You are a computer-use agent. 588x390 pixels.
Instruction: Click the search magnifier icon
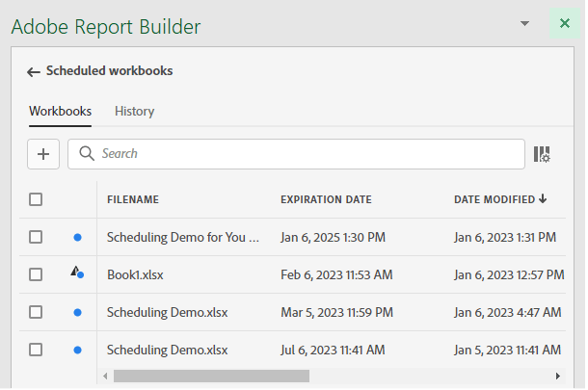pyautogui.click(x=87, y=153)
